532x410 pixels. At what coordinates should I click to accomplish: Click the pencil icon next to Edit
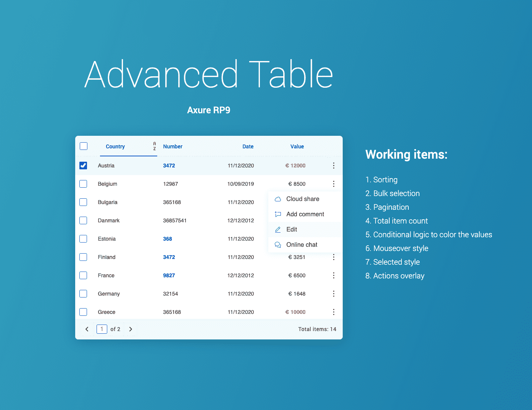[x=278, y=229]
